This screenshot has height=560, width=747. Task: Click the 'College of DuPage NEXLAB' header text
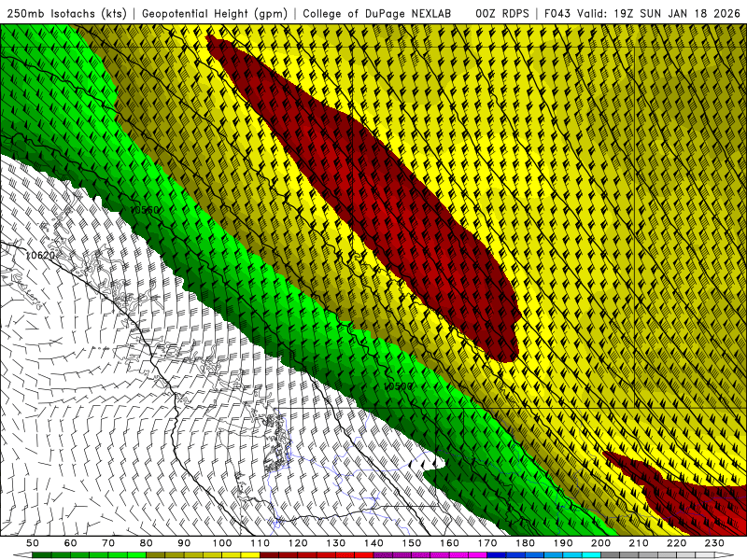pos(377,14)
